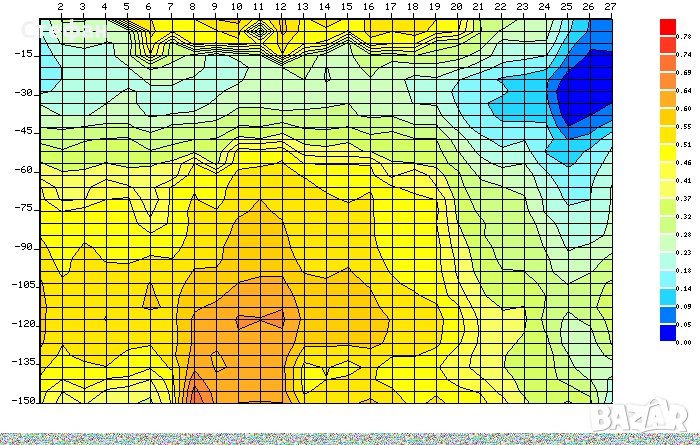Click the 0.23 legend value label
Screen dimensions: 700x445
[x=684, y=252]
